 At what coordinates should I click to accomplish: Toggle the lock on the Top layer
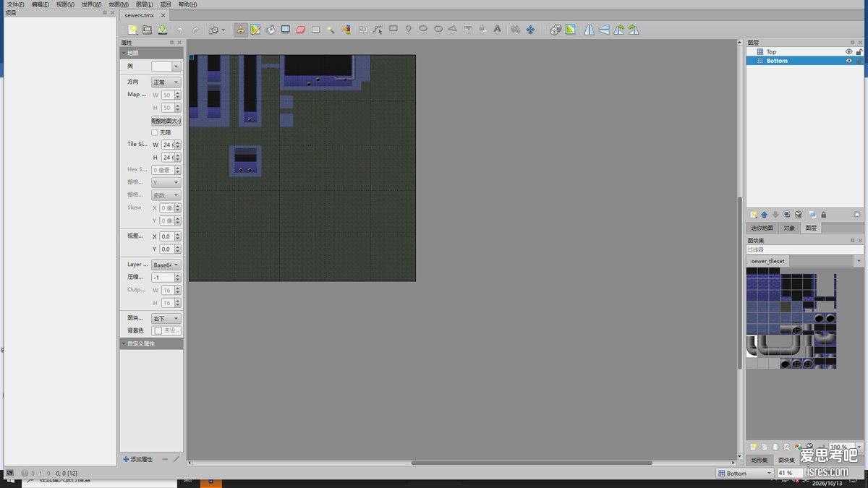[x=859, y=52]
